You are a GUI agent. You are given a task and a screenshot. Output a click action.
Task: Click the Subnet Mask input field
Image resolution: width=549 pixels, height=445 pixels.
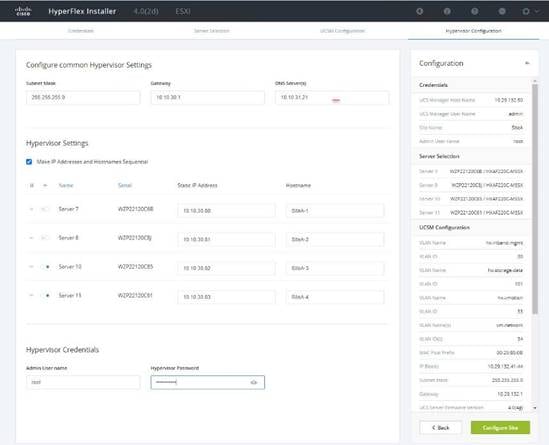83,97
